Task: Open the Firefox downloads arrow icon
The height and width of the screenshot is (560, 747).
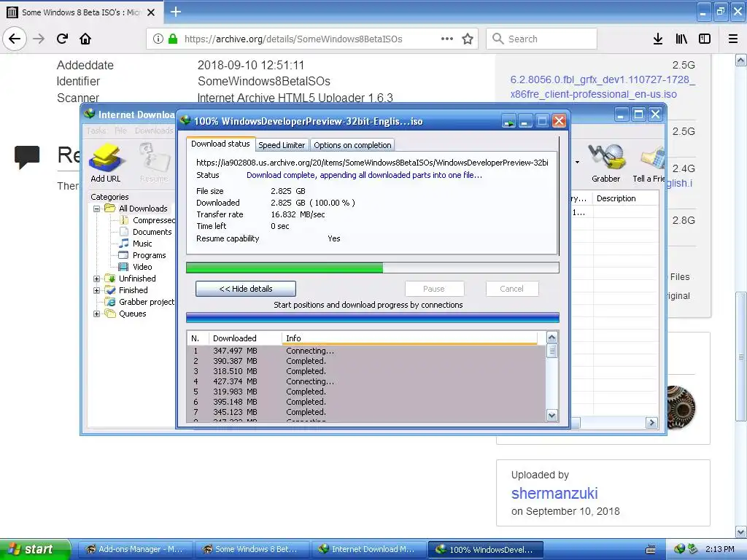Action: tap(657, 39)
